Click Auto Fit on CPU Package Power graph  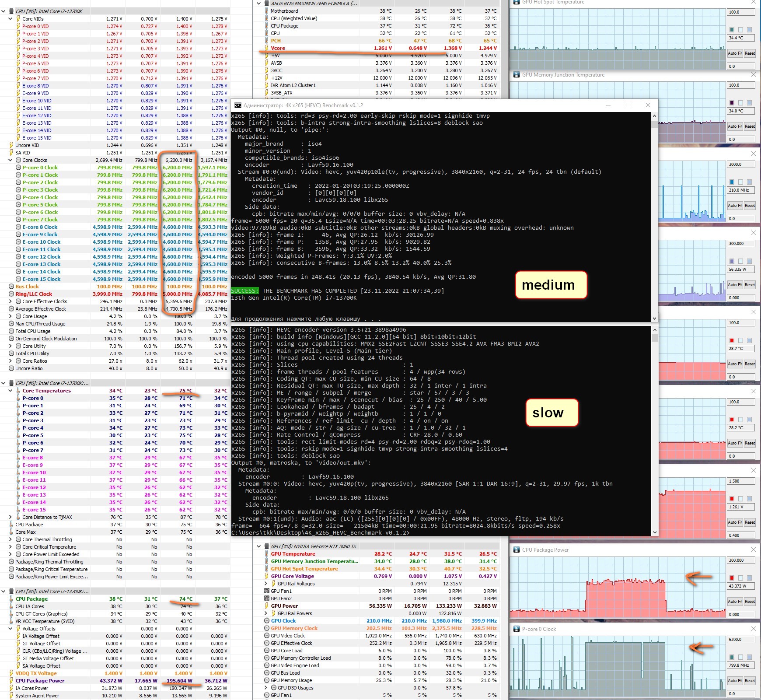[x=735, y=602]
